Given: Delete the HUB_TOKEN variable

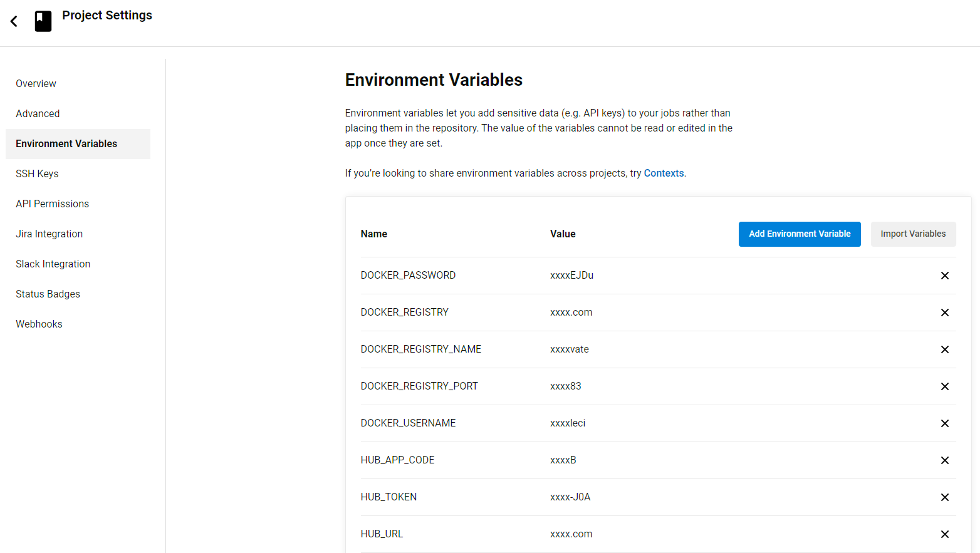Looking at the screenshot, I should pyautogui.click(x=944, y=497).
